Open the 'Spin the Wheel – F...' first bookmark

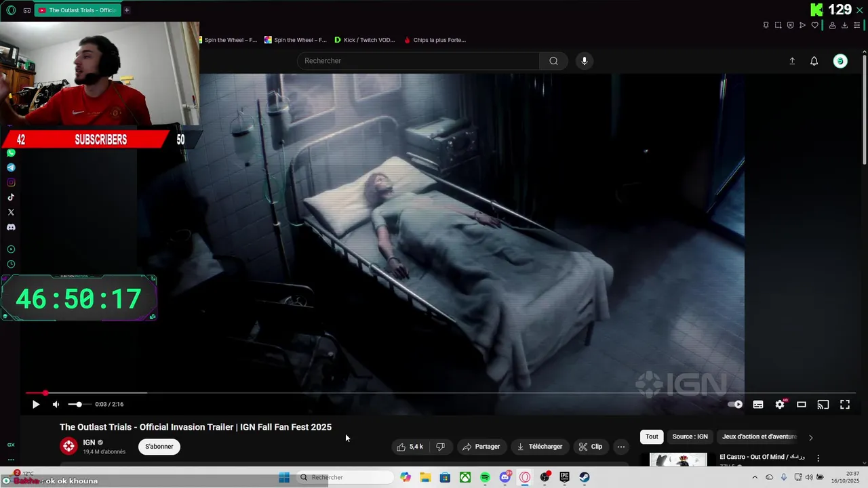click(228, 40)
